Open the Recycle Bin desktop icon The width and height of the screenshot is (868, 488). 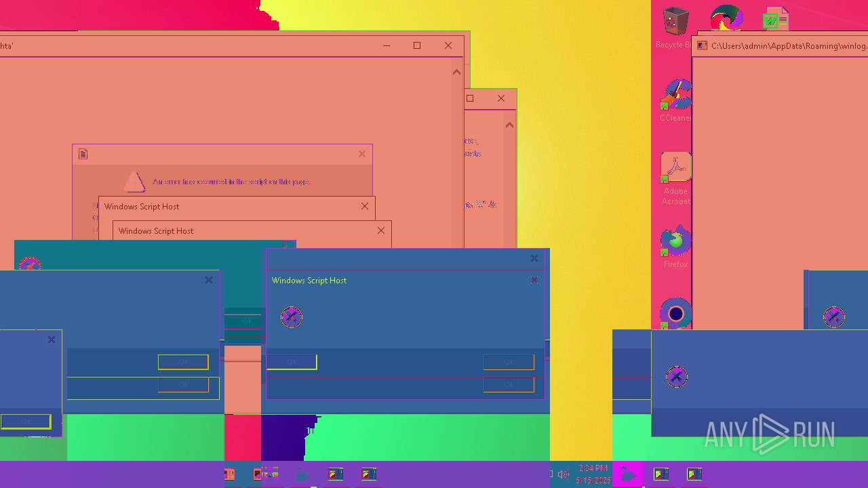(675, 21)
